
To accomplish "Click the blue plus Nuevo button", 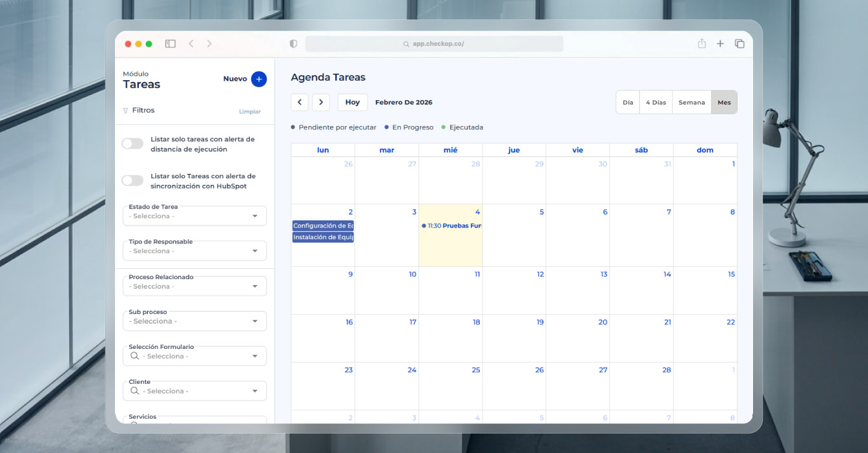I will click(x=258, y=79).
